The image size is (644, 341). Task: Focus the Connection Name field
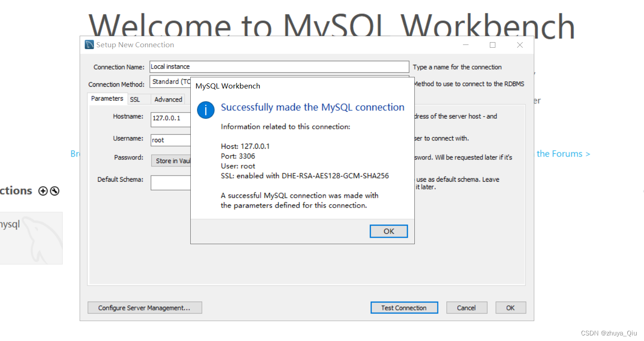(279, 67)
